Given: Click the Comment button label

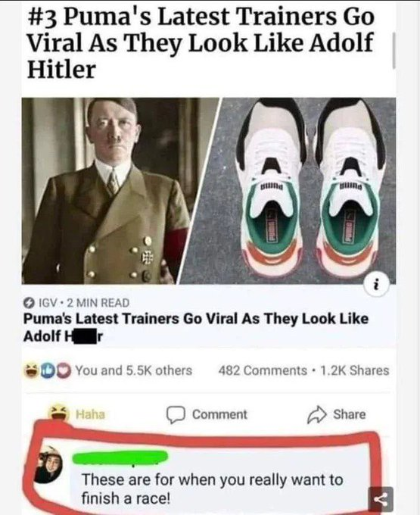Looking at the screenshot, I should coord(219,414).
